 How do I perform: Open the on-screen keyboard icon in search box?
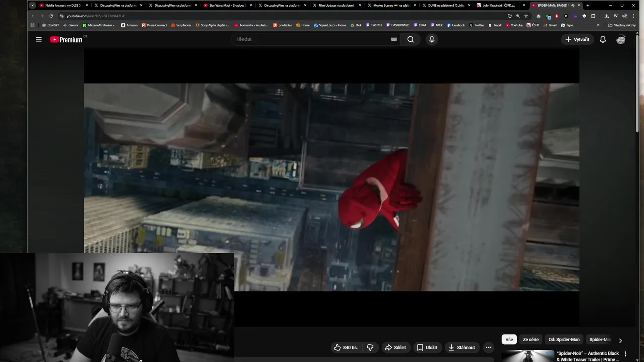pyautogui.click(x=394, y=39)
